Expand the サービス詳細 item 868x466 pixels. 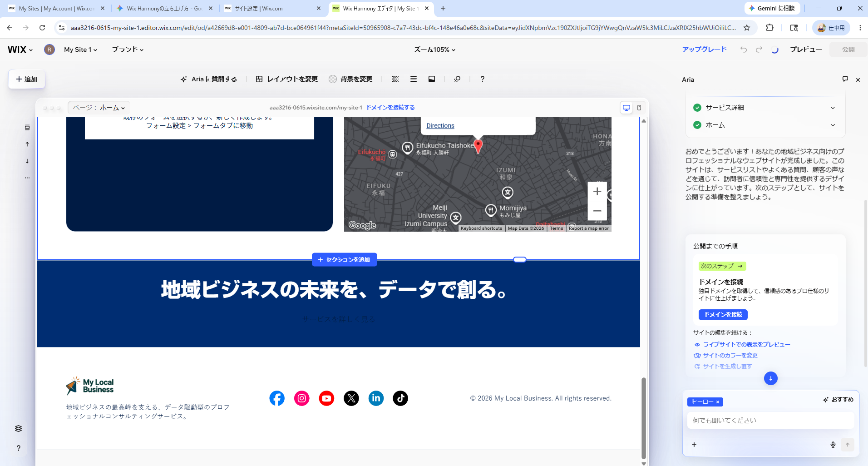coord(765,108)
